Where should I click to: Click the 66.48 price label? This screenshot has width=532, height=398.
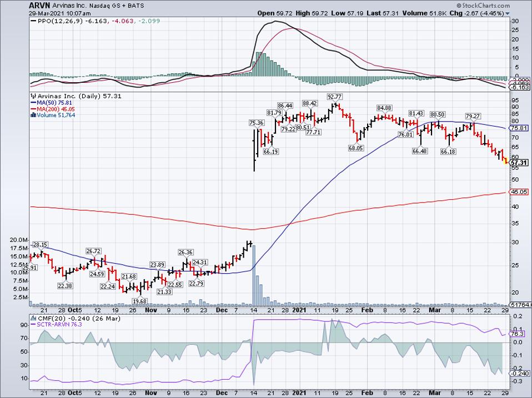coord(419,151)
